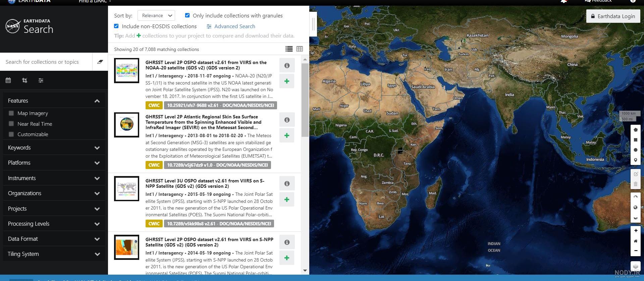Zoom in on the map
This screenshot has height=281, width=644.
[635, 230]
